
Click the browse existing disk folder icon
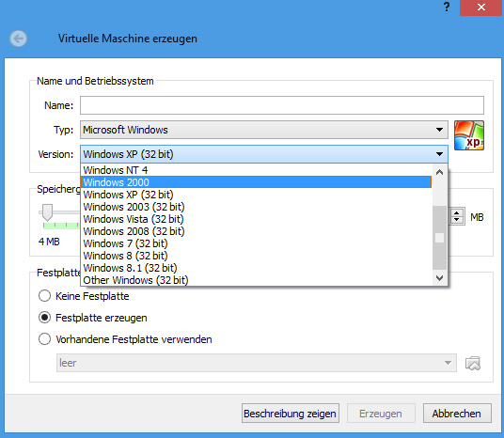(473, 364)
